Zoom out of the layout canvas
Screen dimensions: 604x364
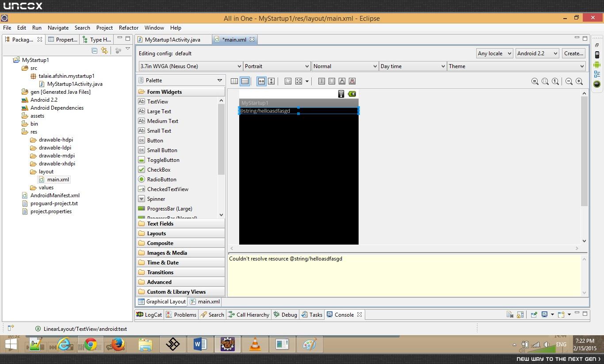pyautogui.click(x=569, y=81)
